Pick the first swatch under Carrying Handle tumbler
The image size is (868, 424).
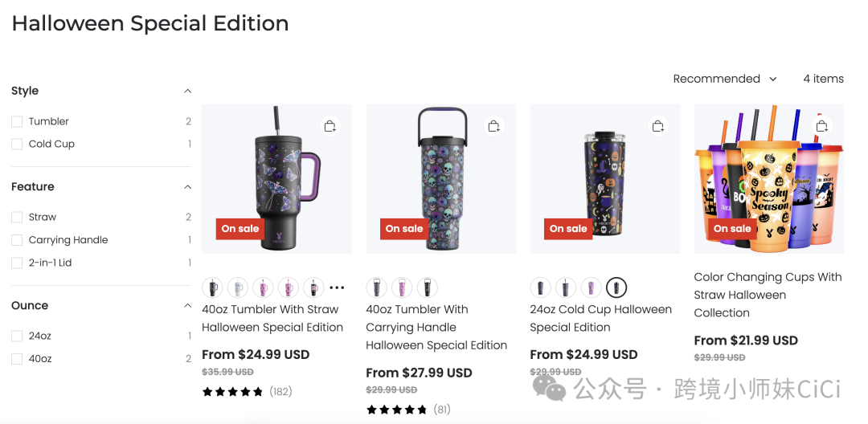[x=376, y=287]
